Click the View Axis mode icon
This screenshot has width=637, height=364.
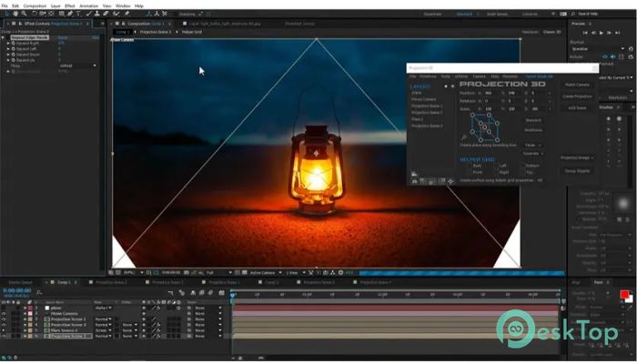click(165, 14)
